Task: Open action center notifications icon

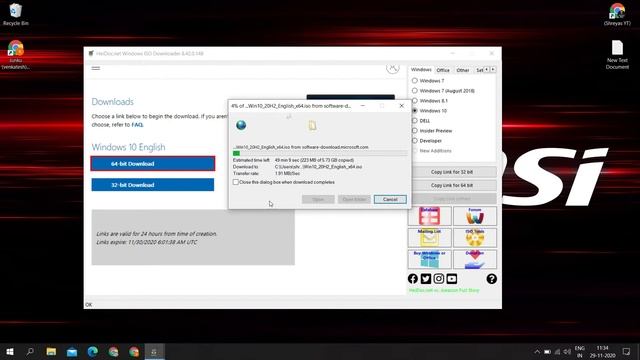Action: click(x=627, y=351)
